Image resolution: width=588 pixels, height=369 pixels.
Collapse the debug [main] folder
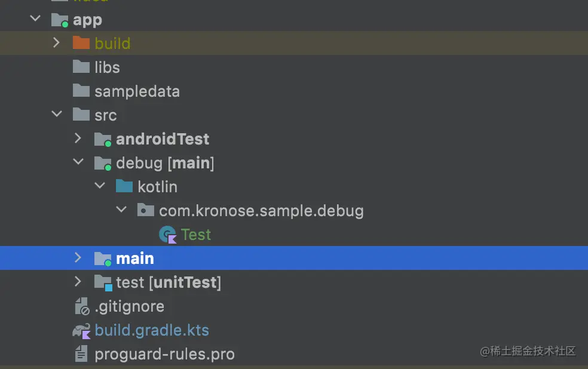click(x=78, y=161)
